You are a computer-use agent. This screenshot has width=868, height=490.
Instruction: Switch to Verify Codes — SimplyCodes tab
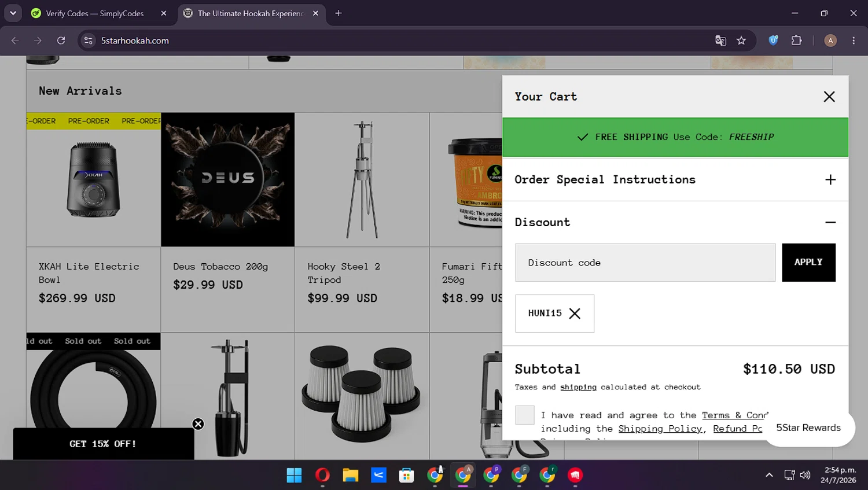tap(95, 13)
